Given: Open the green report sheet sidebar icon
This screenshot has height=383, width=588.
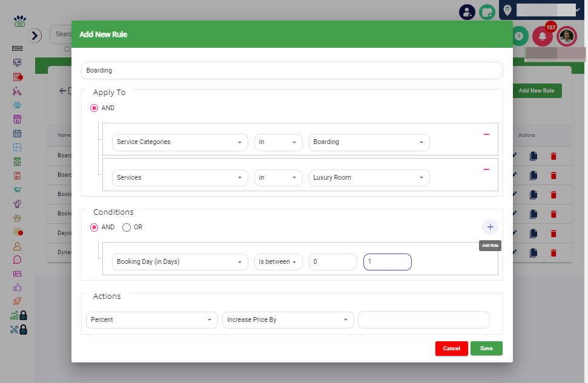Looking at the screenshot, I should pyautogui.click(x=17, y=162).
